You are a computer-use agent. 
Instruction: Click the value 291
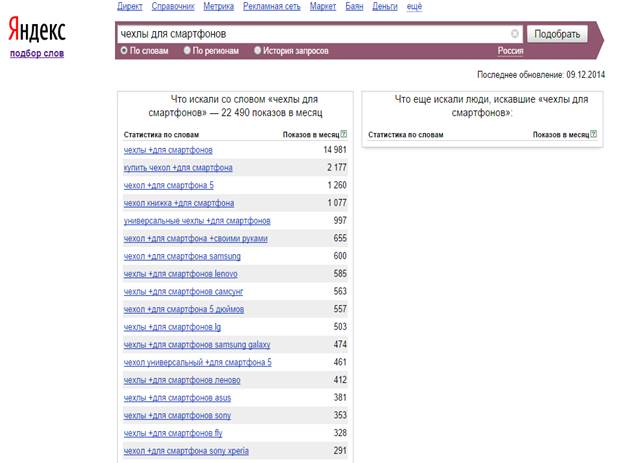(x=340, y=450)
